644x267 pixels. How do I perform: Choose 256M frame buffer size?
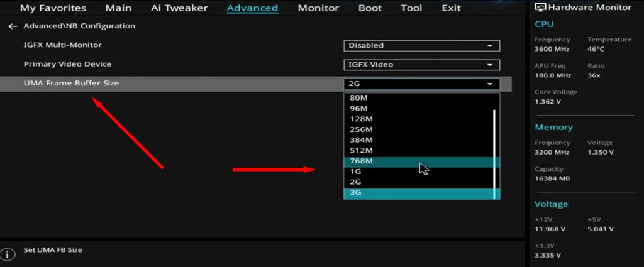click(418, 129)
